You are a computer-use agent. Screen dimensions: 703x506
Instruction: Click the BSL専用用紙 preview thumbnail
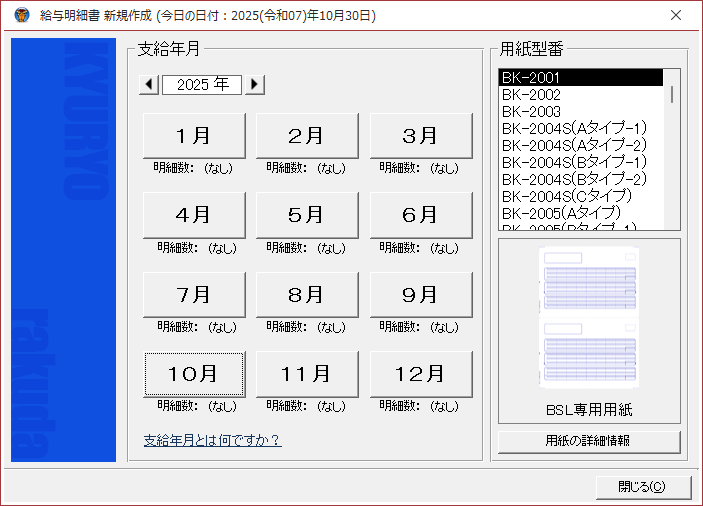pos(588,318)
